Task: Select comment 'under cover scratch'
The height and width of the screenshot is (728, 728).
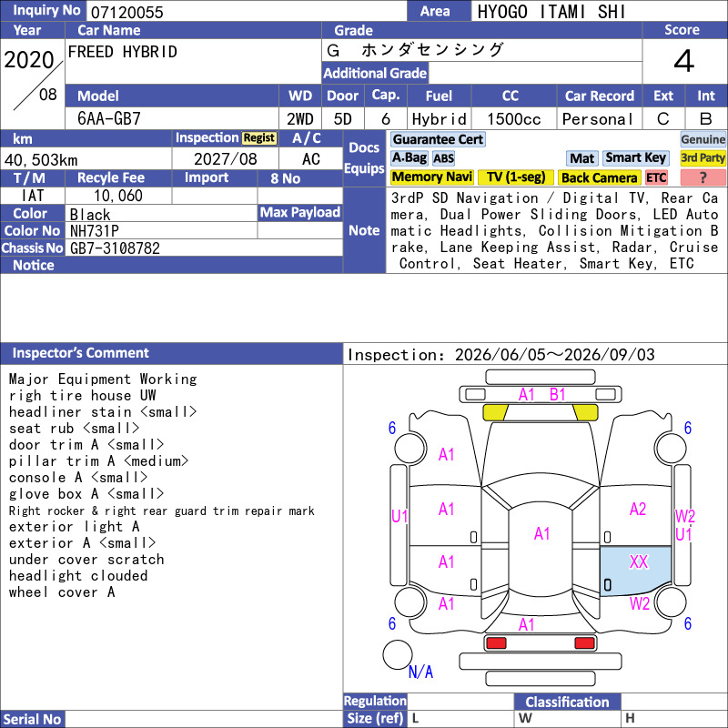Action: 86,560
